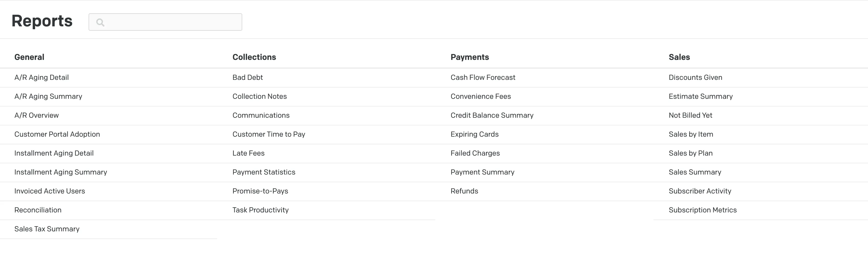The image size is (868, 260).
Task: Open the A/R Aging Summary report
Action: point(48,96)
